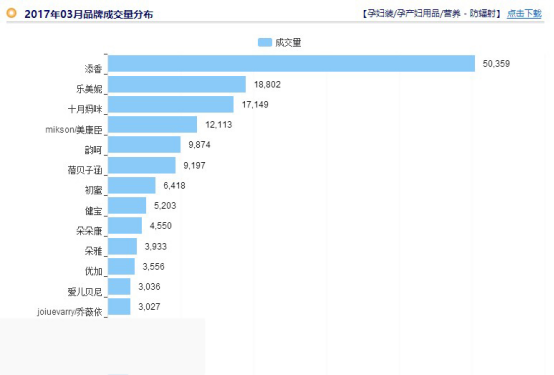Select the 十月妈咪 bar showing 17,149
This screenshot has height=375, width=554.
point(171,105)
